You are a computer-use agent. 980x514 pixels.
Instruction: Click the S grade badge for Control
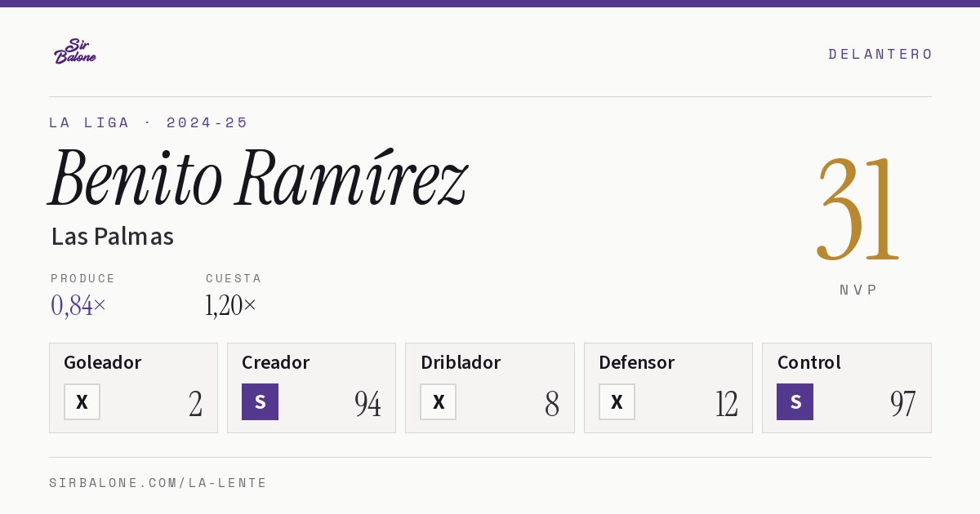pyautogui.click(x=795, y=401)
